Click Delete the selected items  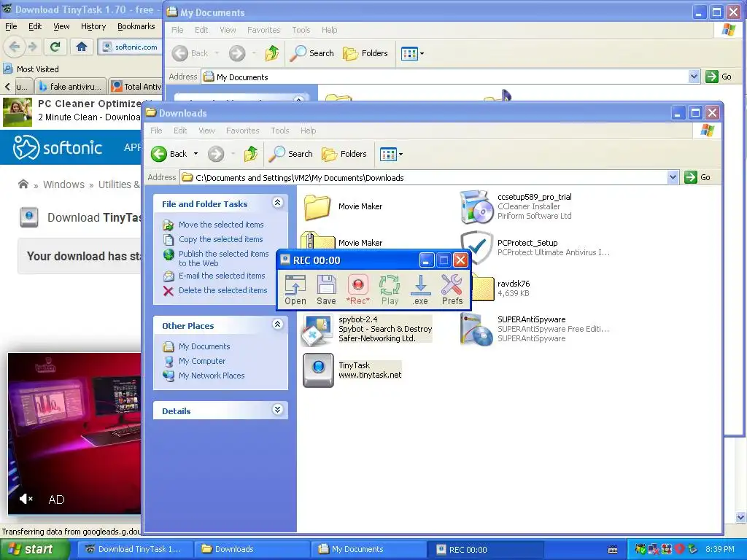point(222,290)
